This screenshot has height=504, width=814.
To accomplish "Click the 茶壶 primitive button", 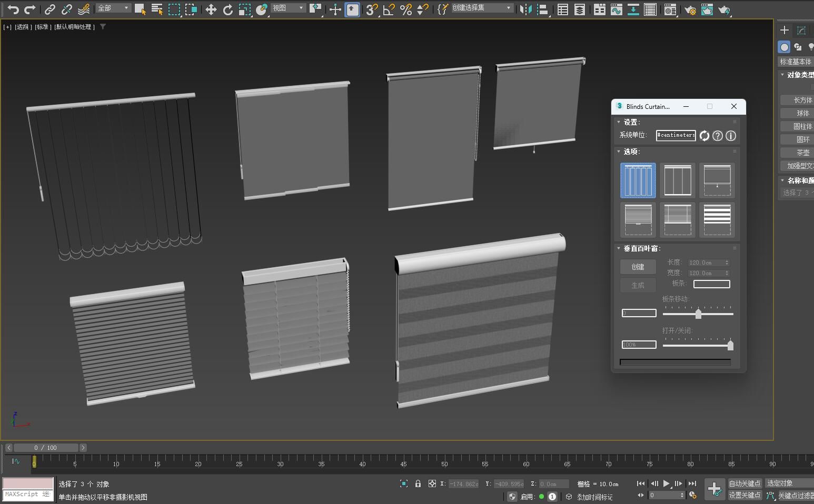I will pyautogui.click(x=798, y=153).
